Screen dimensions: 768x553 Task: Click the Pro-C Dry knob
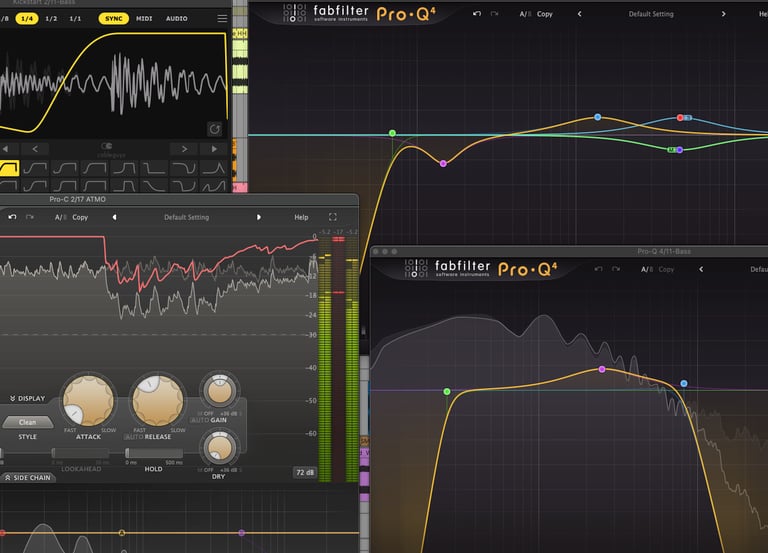coord(219,447)
